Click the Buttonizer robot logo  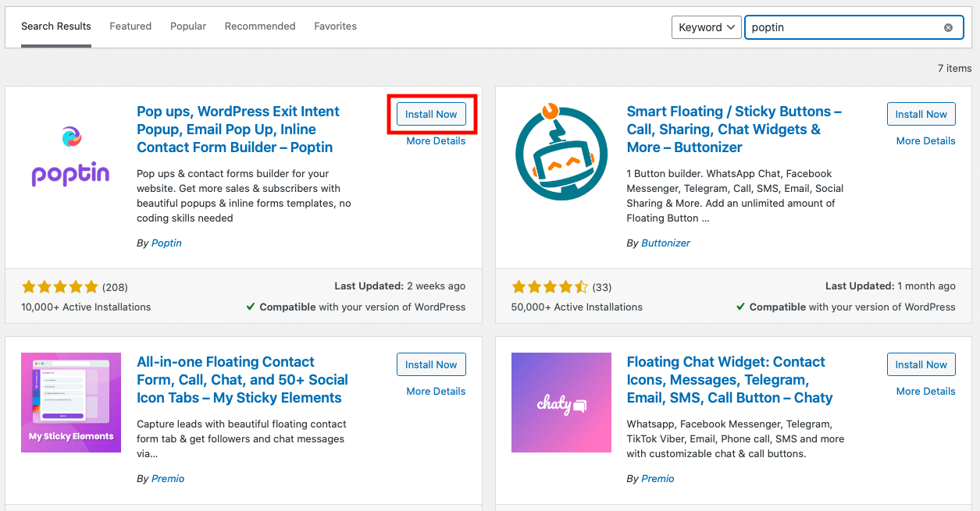[561, 153]
